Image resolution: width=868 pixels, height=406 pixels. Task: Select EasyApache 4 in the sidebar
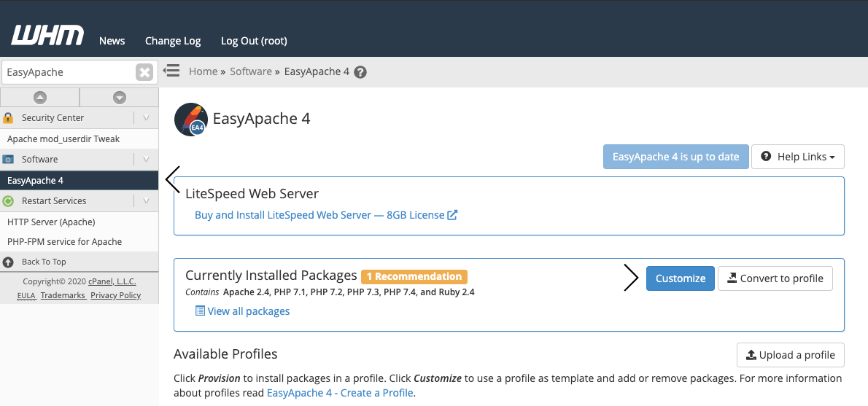[80, 180]
